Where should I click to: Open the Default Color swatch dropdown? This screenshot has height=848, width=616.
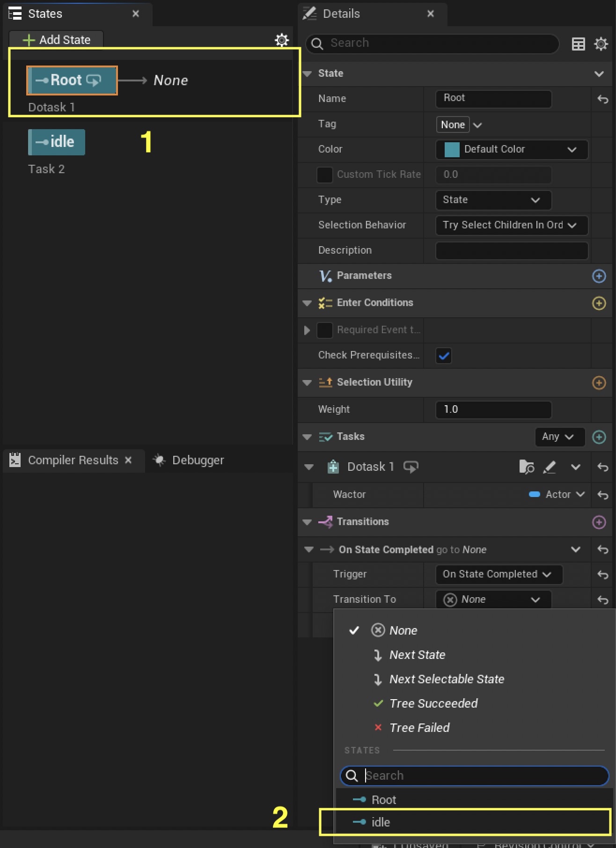(x=511, y=150)
